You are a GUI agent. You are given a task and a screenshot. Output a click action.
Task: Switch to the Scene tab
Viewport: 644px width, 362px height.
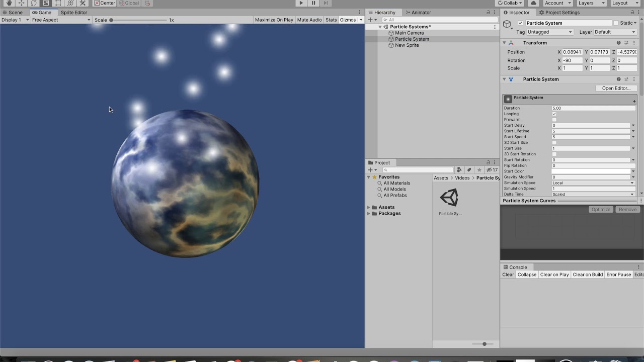pos(13,13)
